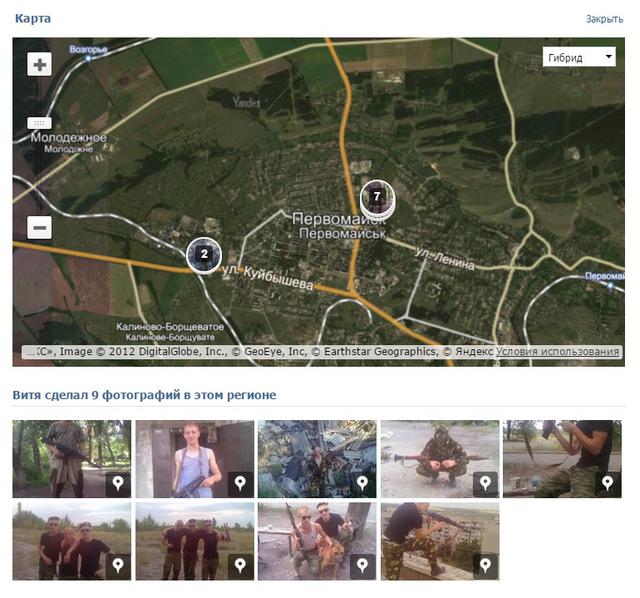Click the 'Витя сделал 9 фотографий' heading
Screen dimensions: 640x598
click(144, 395)
